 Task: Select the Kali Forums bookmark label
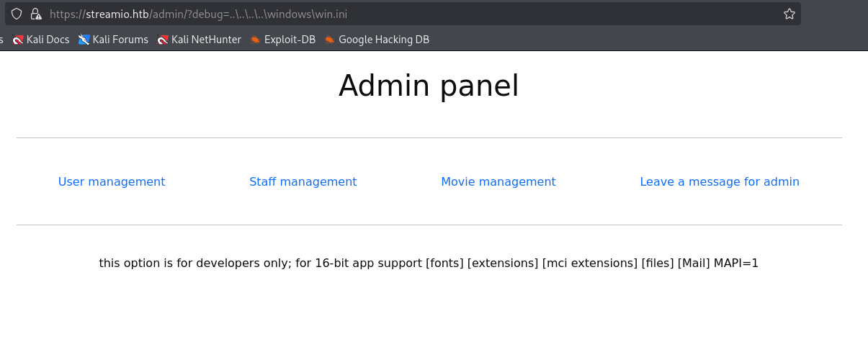click(x=120, y=40)
